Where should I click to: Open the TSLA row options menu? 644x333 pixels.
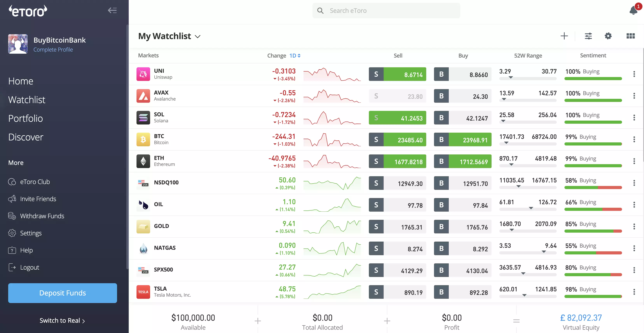(634, 292)
